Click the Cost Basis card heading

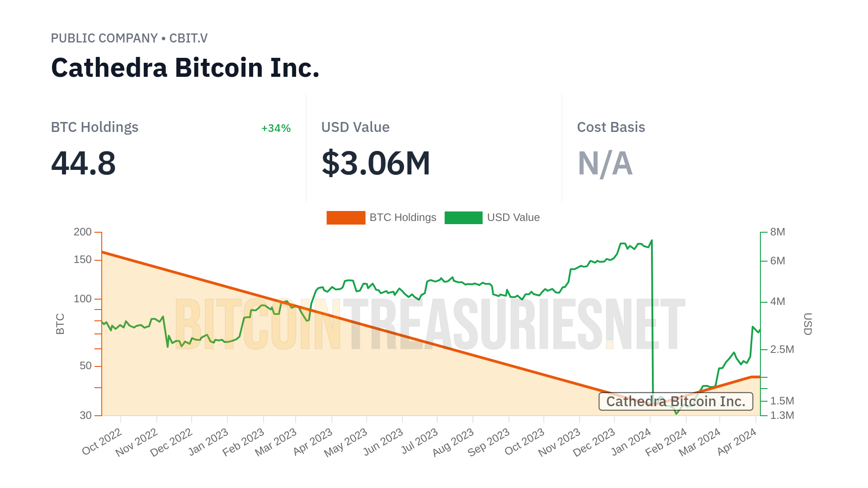tap(611, 127)
